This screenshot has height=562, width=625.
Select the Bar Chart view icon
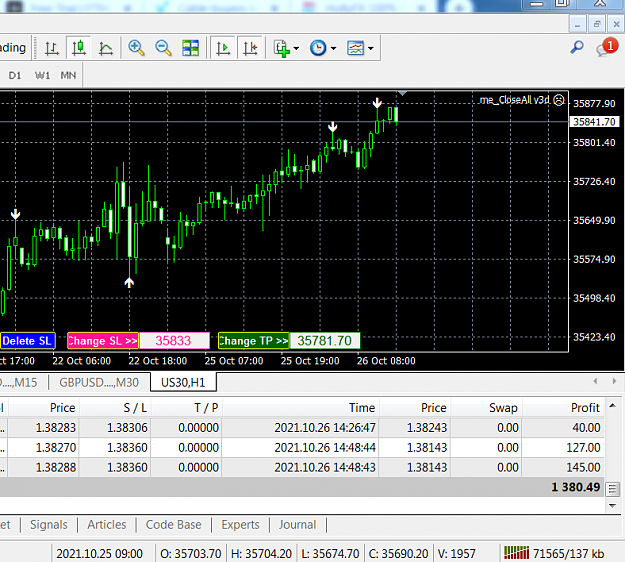click(51, 48)
